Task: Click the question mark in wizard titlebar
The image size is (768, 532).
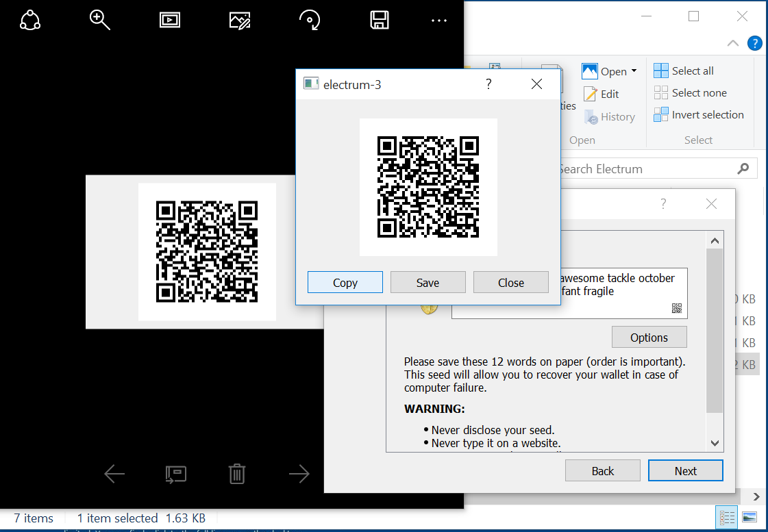Action: tap(663, 203)
